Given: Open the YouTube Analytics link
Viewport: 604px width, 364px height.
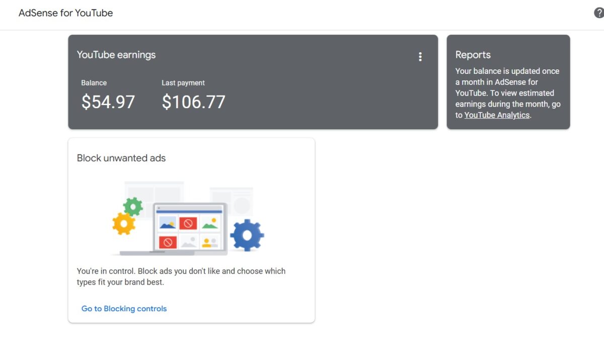Looking at the screenshot, I should pos(497,115).
